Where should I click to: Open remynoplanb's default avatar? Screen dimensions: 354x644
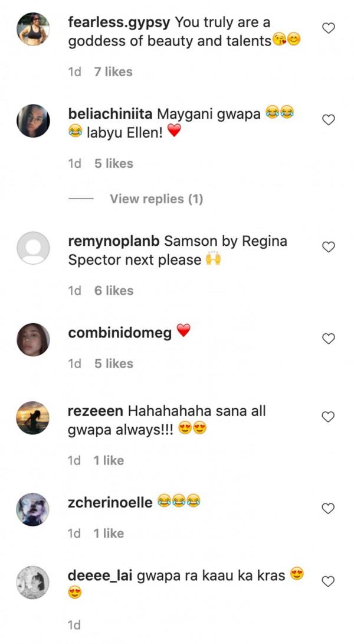point(33,248)
